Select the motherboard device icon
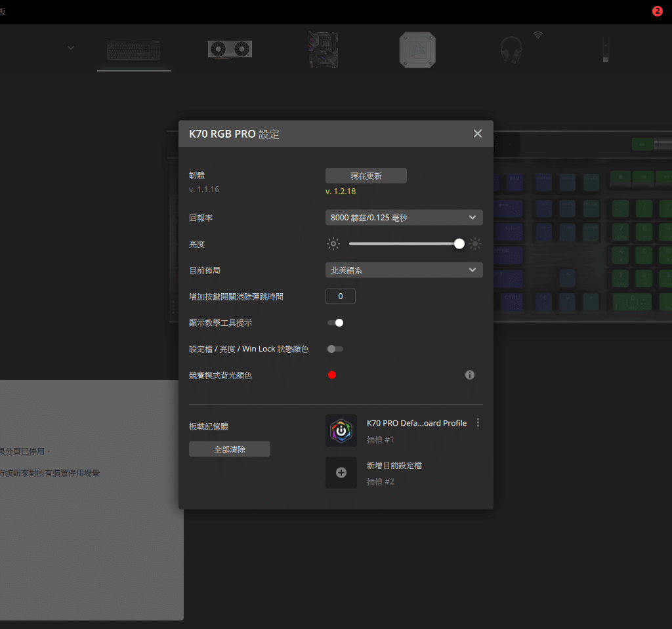This screenshot has width=672, height=629. tap(324, 50)
